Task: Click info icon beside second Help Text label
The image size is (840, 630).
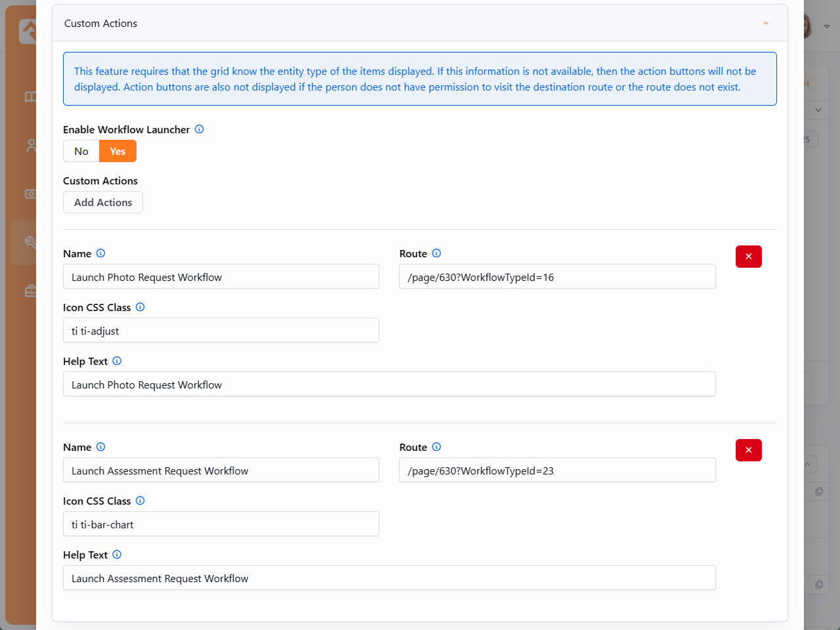Action: (117, 555)
